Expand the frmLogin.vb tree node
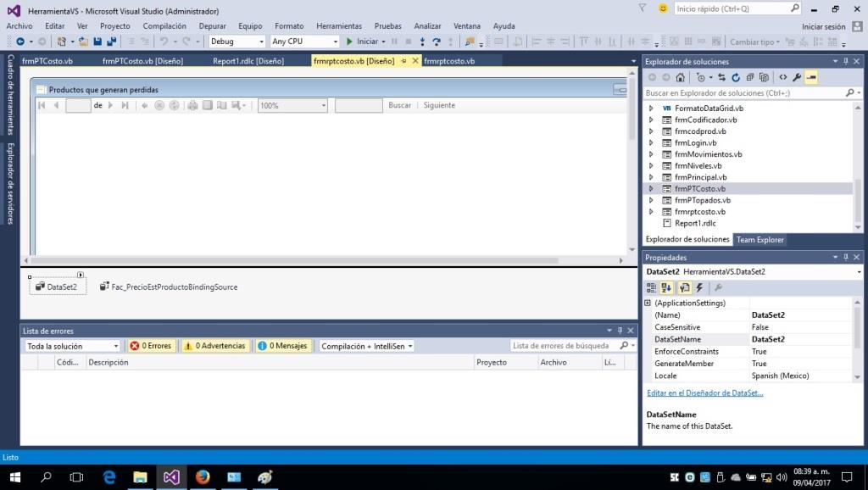This screenshot has width=868, height=490. tap(651, 143)
